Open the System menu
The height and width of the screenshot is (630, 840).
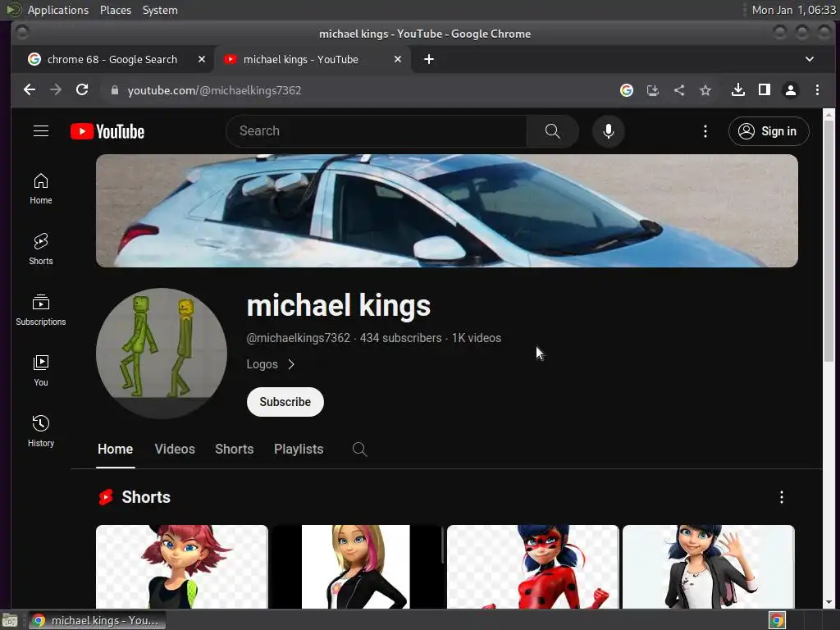160,10
